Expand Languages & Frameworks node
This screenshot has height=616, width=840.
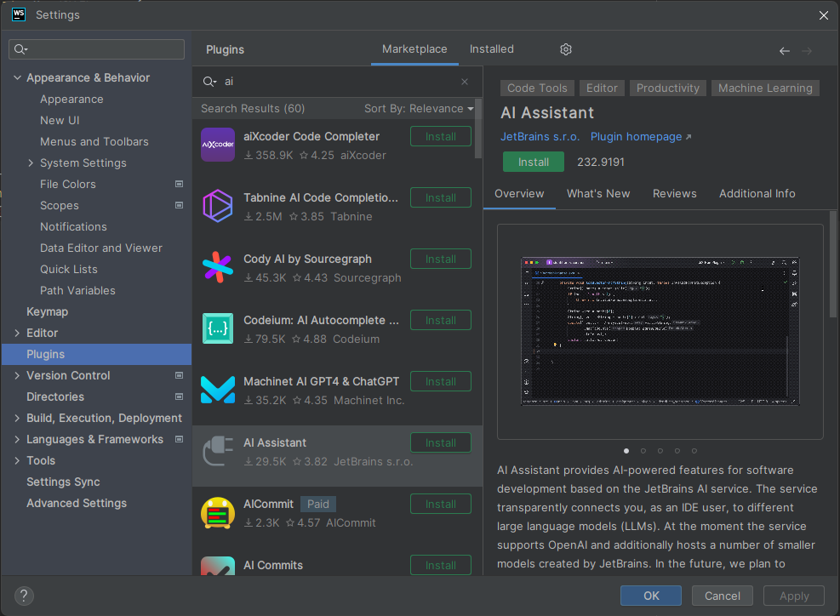pos(17,439)
